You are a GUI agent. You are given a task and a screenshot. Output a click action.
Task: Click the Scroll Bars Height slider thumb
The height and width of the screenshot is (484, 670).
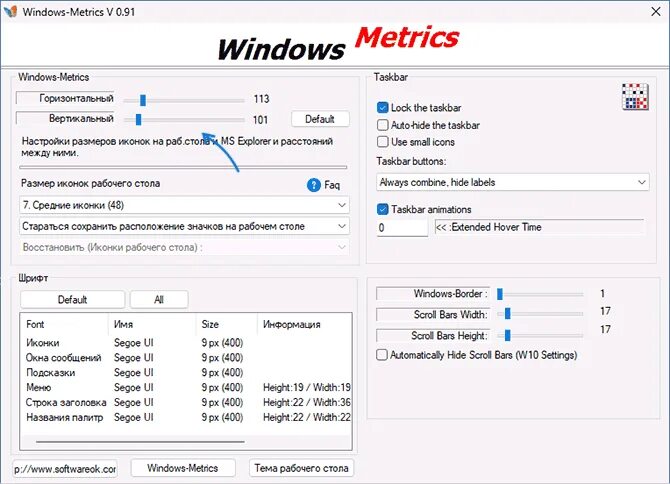508,335
